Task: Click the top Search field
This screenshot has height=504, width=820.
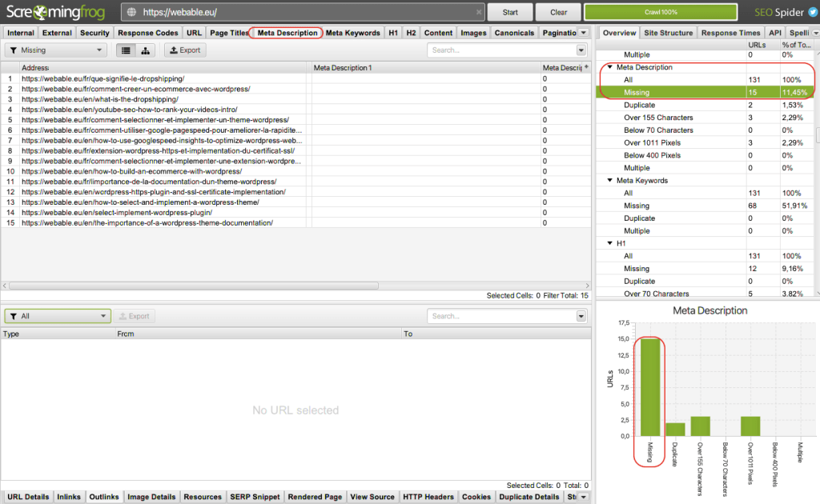Action: pyautogui.click(x=502, y=50)
